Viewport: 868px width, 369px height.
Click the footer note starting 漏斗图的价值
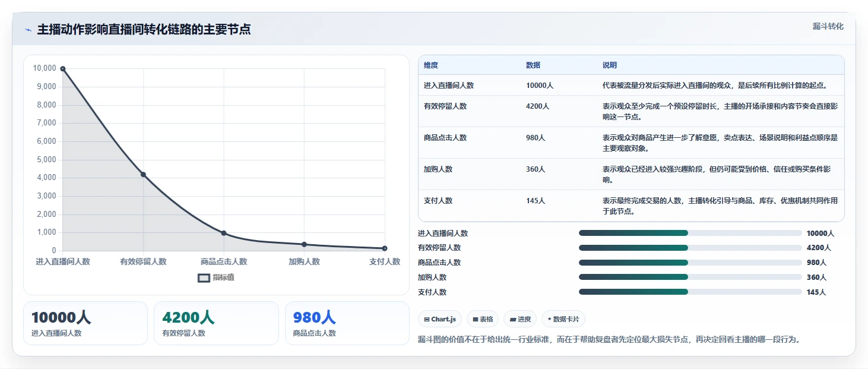coord(610,340)
